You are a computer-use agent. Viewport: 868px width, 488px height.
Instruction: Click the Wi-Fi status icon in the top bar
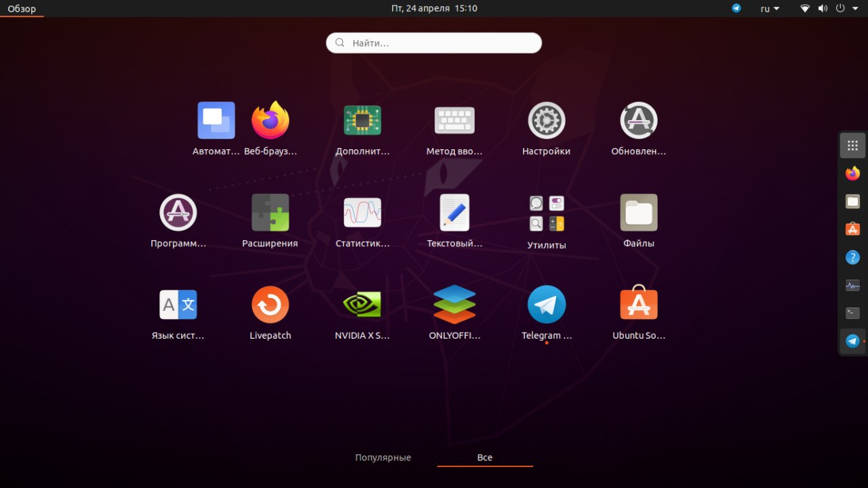(x=805, y=8)
